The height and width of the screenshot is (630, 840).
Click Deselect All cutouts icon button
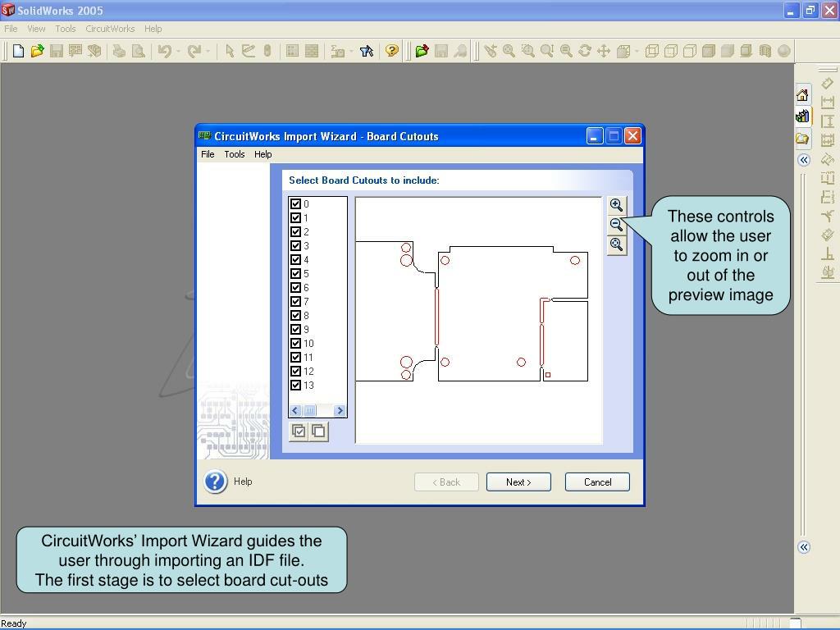318,431
